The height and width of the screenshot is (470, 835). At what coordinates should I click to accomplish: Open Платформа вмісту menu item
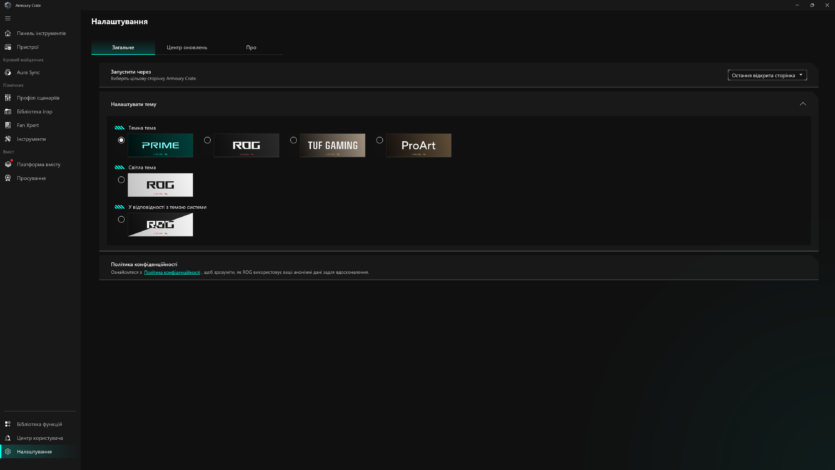pyautogui.click(x=38, y=164)
